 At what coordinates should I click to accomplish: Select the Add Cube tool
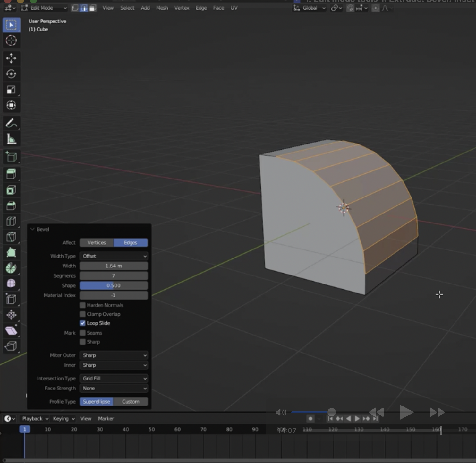coord(11,157)
